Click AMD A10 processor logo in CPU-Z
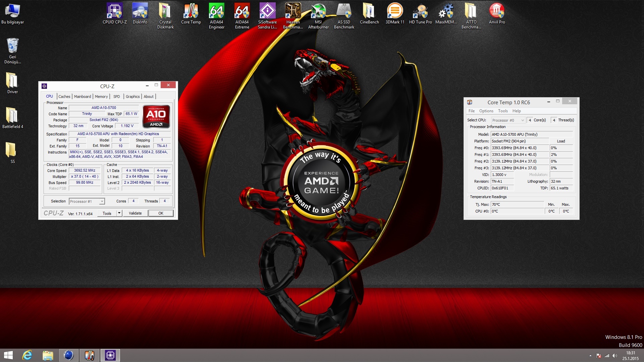This screenshot has height=362, width=644. pyautogui.click(x=156, y=116)
